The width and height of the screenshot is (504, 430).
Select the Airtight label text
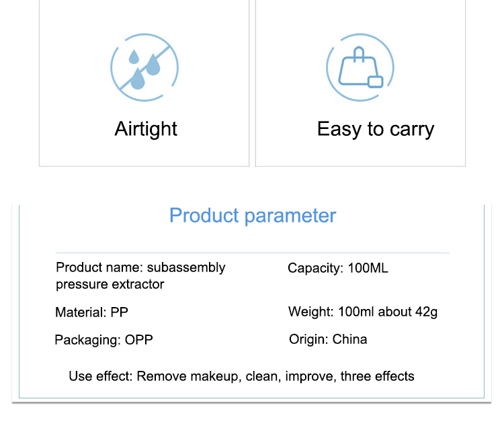(x=146, y=129)
